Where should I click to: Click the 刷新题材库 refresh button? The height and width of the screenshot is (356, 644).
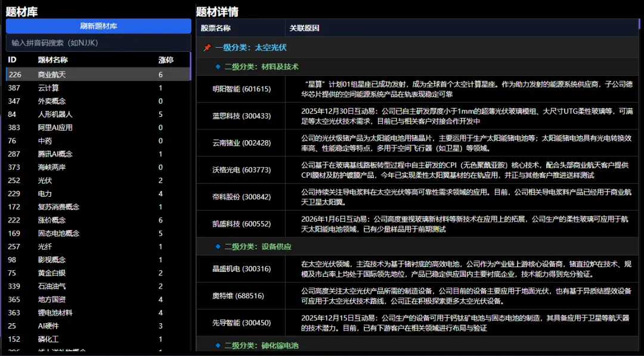[98, 26]
